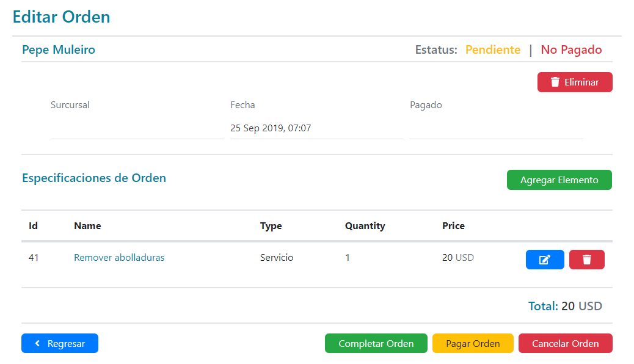This screenshot has width=634, height=364.
Task: Click the Type column header
Action: coord(271,226)
